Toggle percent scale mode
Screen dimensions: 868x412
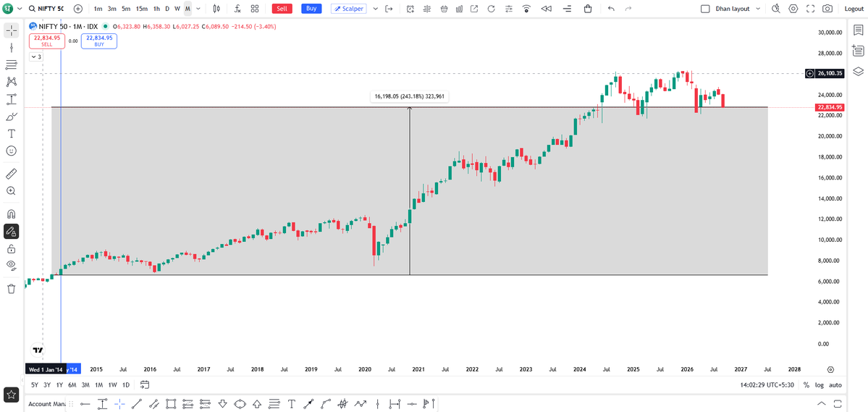(x=806, y=385)
